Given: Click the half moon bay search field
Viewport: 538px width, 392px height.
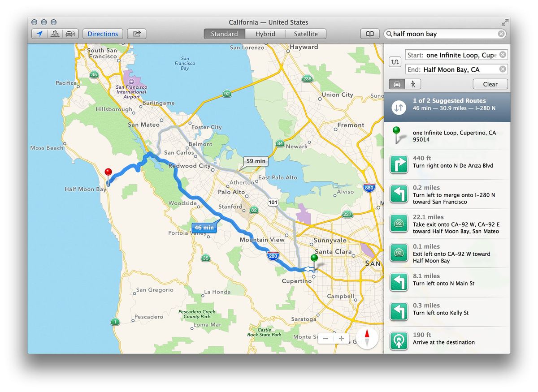Looking at the screenshot, I should tap(444, 34).
